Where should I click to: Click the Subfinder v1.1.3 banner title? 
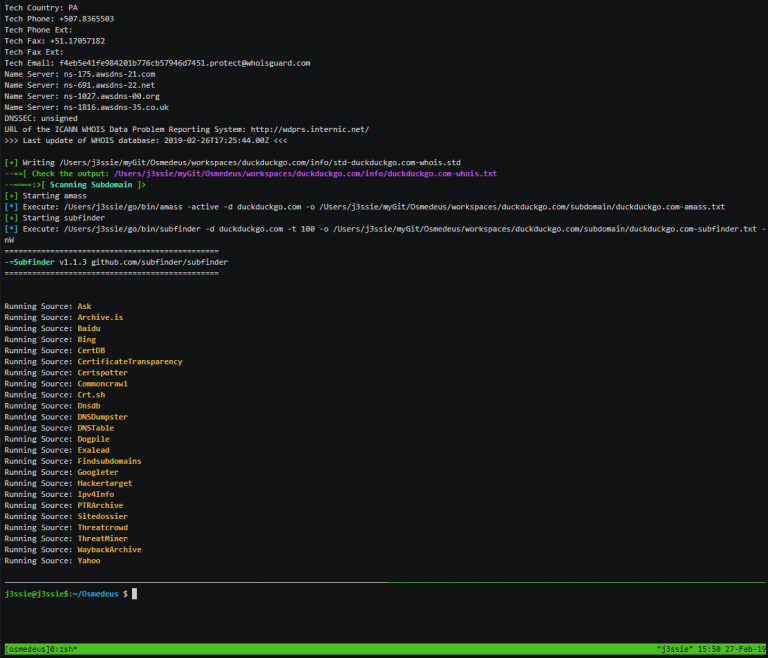[46, 262]
